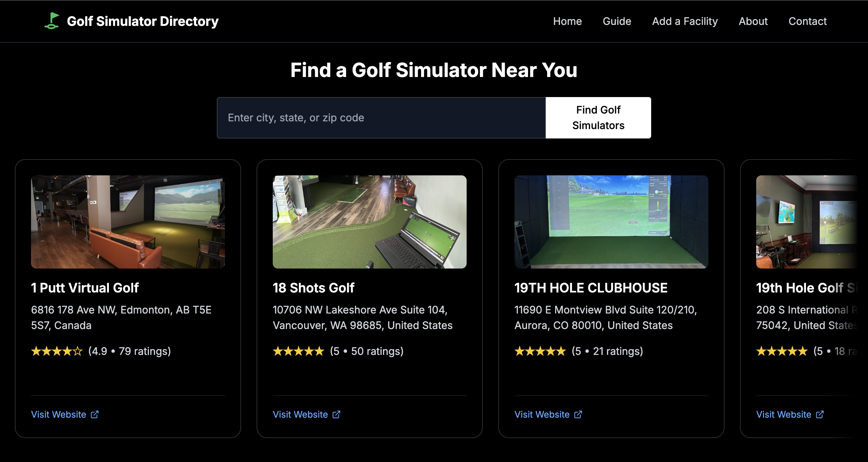Viewport: 868px width, 462px height.
Task: Open the Contact page
Action: pyautogui.click(x=807, y=21)
